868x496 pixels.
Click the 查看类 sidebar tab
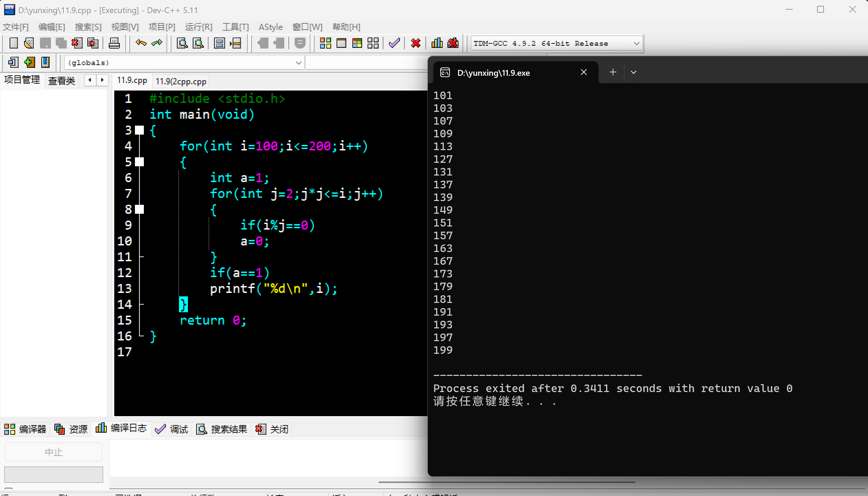point(62,81)
